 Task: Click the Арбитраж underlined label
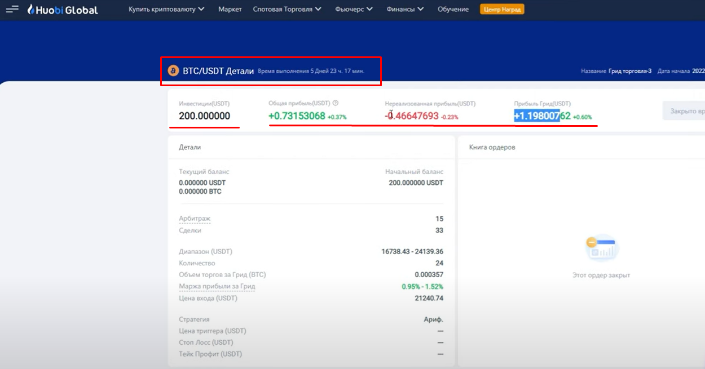[x=195, y=218]
